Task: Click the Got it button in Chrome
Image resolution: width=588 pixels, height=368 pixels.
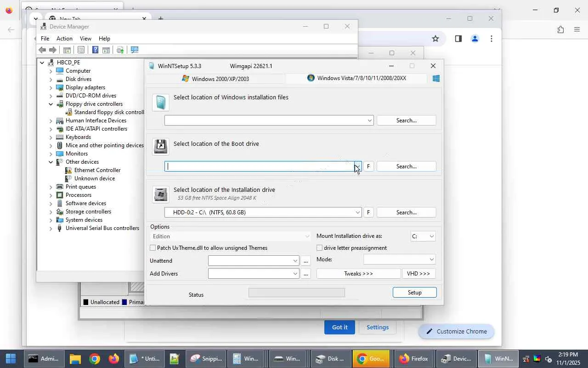Action: (x=340, y=327)
